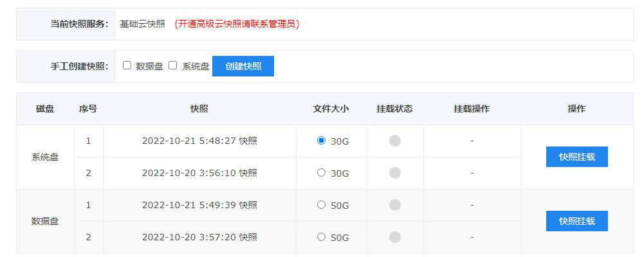644x257 pixels.
Task: Click 快照挂载 button for 数据盘
Action: pyautogui.click(x=576, y=221)
